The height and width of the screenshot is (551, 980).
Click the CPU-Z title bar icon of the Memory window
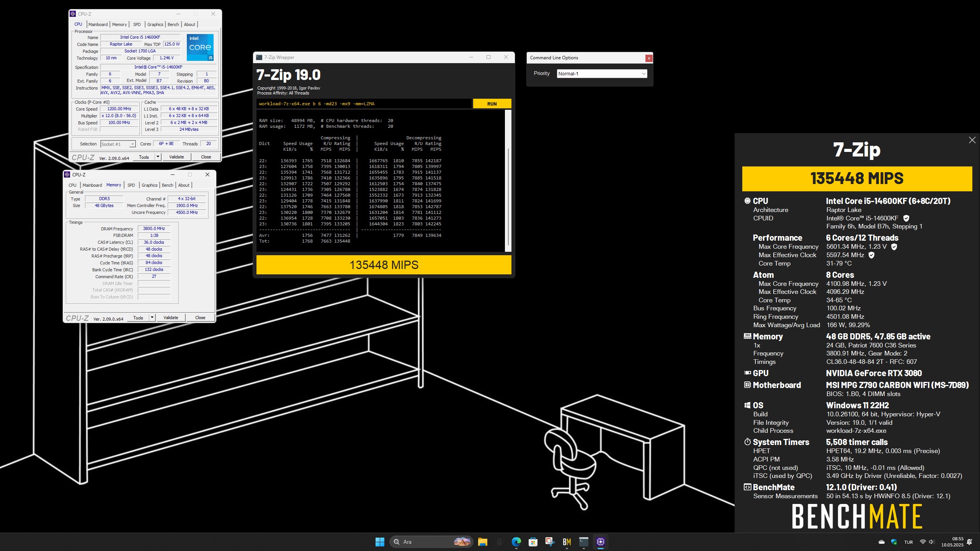[67, 174]
